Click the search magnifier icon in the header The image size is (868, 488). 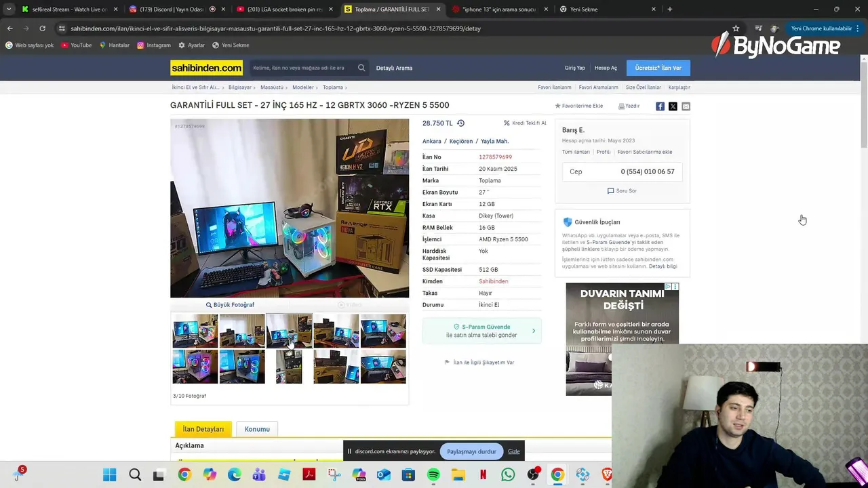(x=361, y=68)
